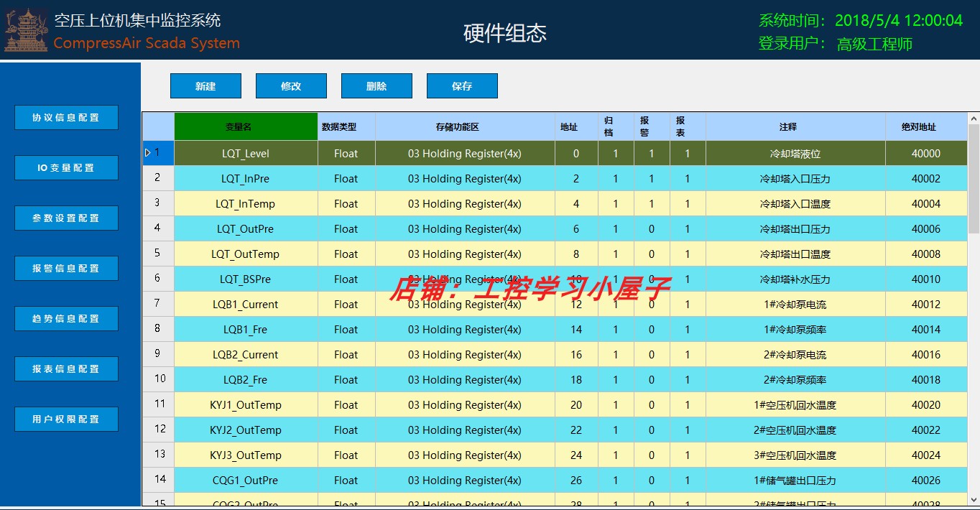Click the 冷却塔补水压力 comment cell
Viewport: 980px width, 510px height.
pos(795,279)
